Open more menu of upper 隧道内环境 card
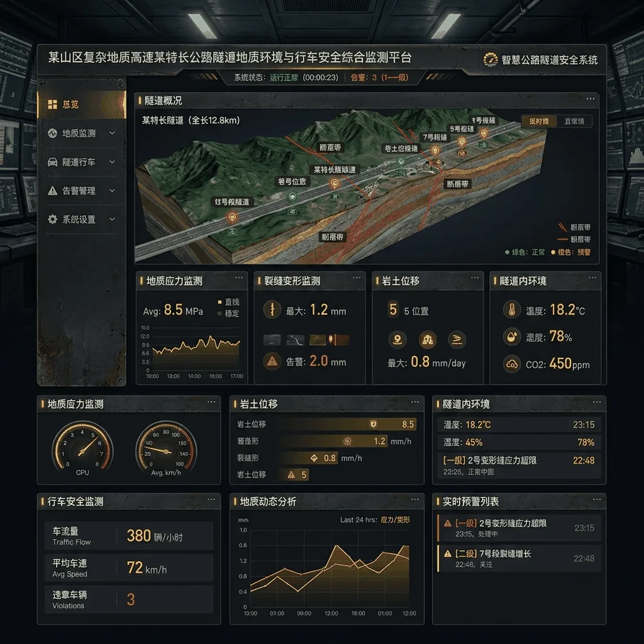Viewport: 644px width, 644px height. 592,277
